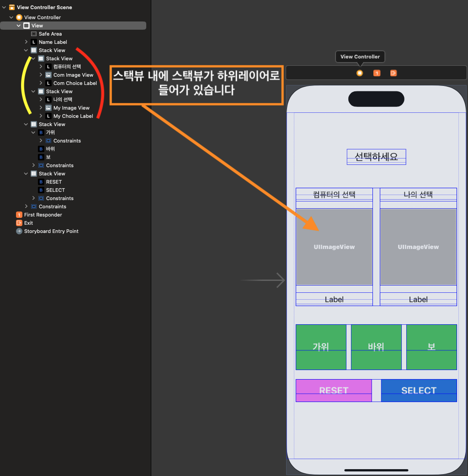Expand the Com Image View row chevron
Screen dimensions: 468x476
[x=41, y=74]
